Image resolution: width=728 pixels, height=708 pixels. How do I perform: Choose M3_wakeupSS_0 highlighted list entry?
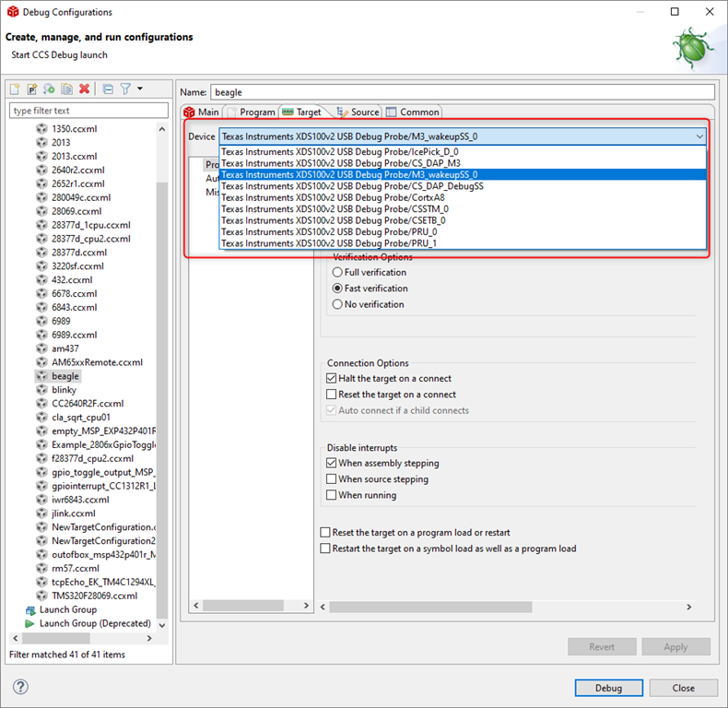point(463,174)
